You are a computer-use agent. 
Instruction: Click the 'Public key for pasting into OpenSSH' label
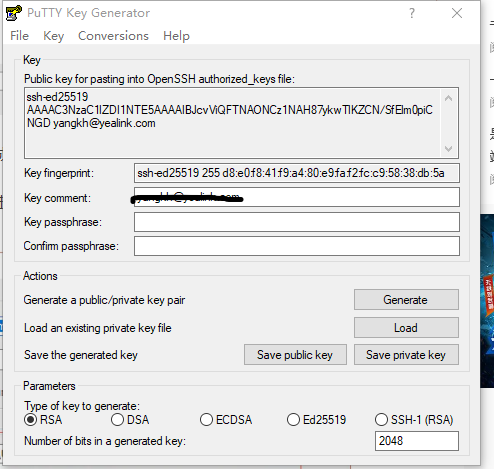(159, 79)
